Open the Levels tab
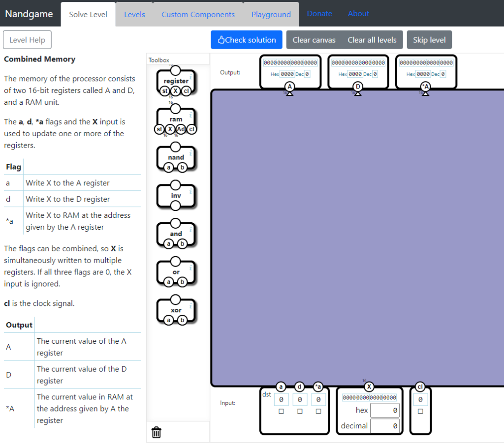This screenshot has height=448, width=504. click(x=134, y=14)
